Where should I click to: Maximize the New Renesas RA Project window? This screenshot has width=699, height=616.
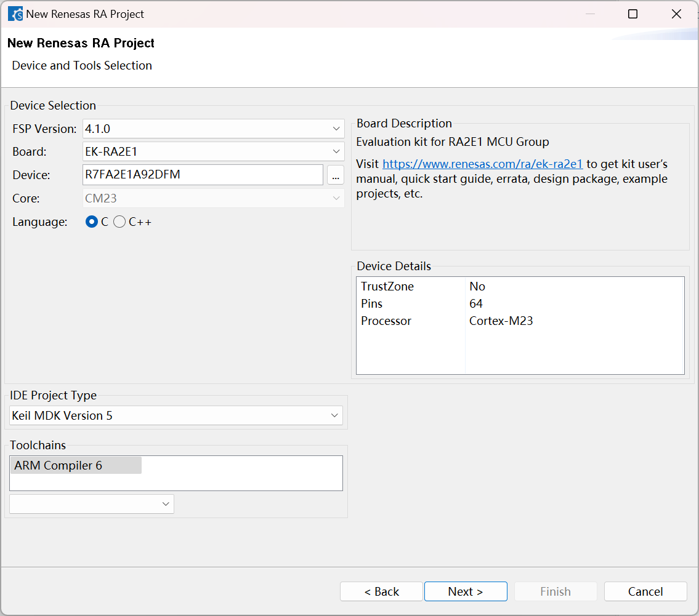point(632,14)
